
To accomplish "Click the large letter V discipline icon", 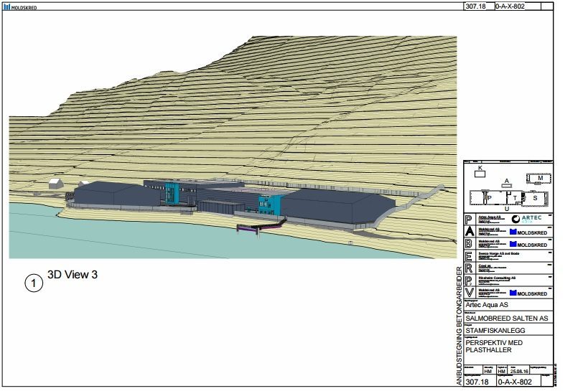I will [x=470, y=293].
